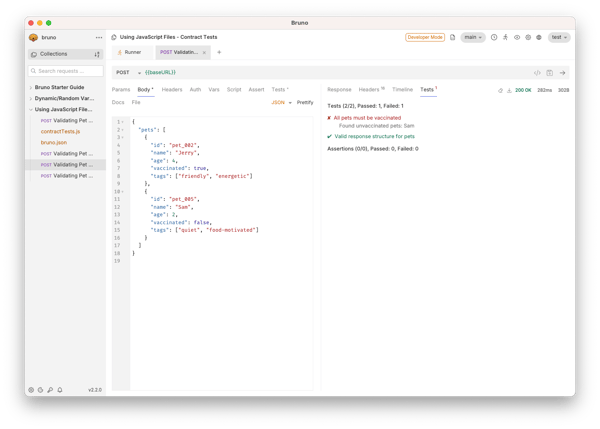Open the Timeline tab

[x=402, y=90]
